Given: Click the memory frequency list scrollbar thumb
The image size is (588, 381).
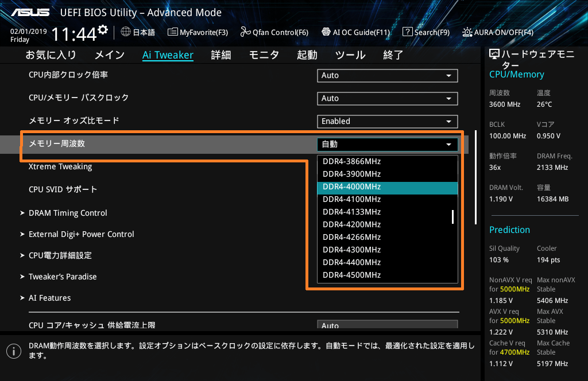Looking at the screenshot, I should tap(452, 217).
